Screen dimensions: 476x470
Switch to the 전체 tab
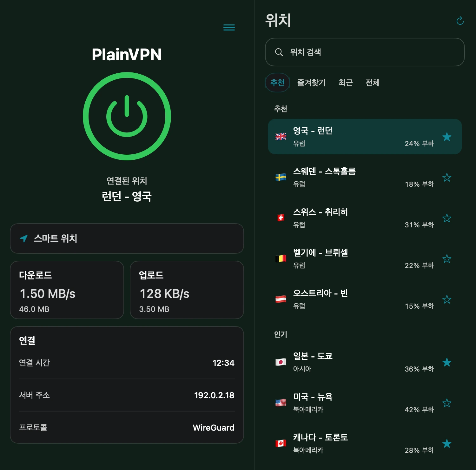click(373, 83)
